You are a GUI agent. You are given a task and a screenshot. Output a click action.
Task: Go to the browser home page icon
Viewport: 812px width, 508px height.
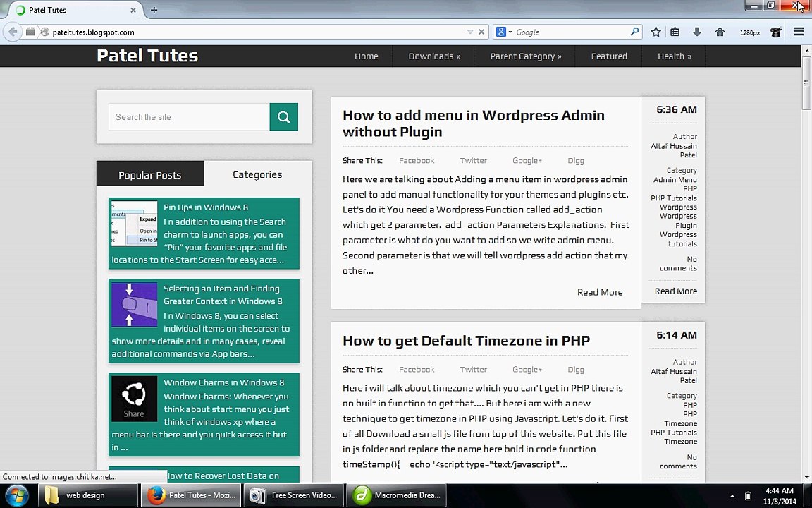(x=720, y=32)
